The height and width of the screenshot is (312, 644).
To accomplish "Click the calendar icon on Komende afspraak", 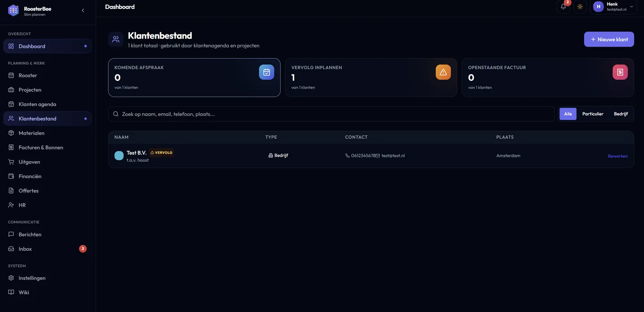I will 267,72.
